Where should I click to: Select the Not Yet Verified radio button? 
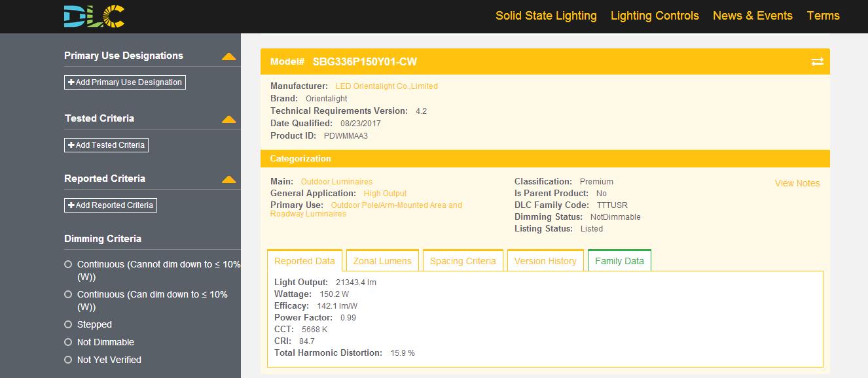(x=68, y=360)
